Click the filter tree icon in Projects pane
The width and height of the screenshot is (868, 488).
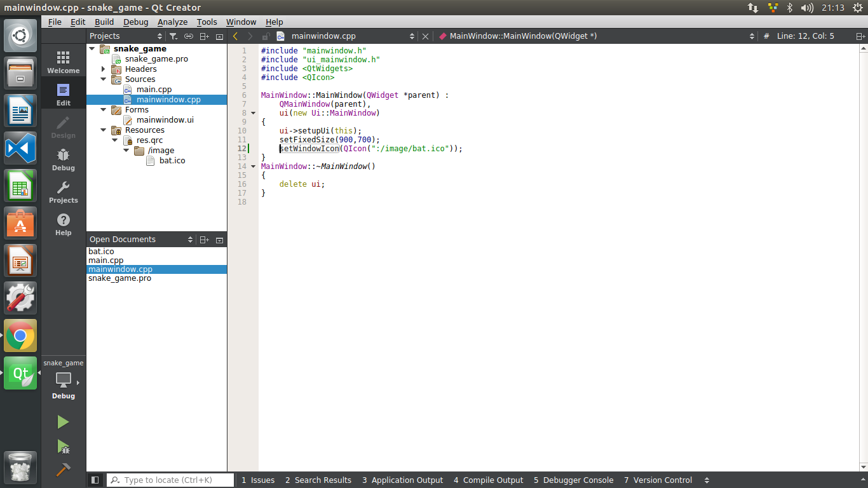tap(173, 36)
